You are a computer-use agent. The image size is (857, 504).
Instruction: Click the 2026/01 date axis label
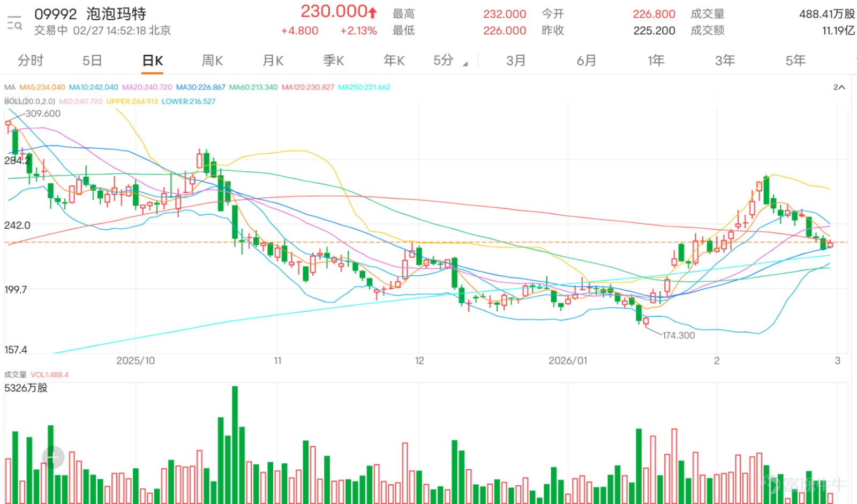(x=568, y=360)
